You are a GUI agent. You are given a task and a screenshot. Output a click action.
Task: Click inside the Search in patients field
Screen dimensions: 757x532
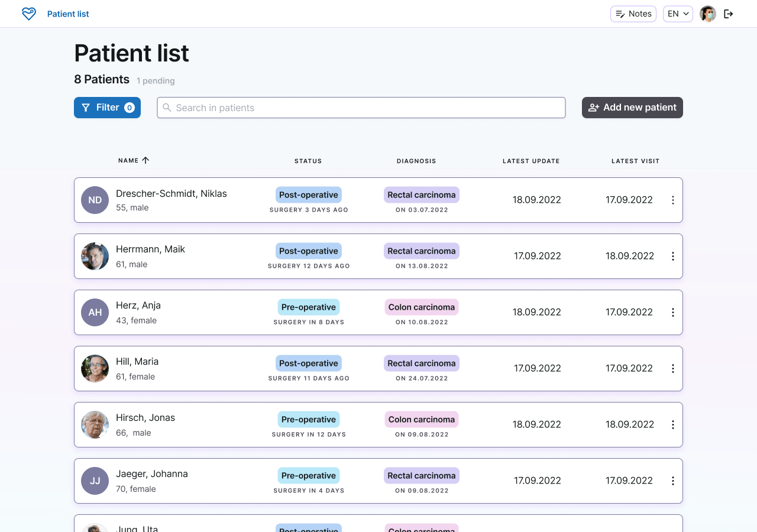pyautogui.click(x=361, y=108)
